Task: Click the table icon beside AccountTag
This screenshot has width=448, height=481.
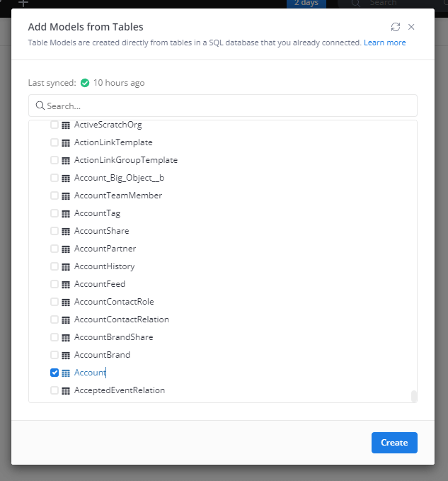Action: click(x=66, y=213)
